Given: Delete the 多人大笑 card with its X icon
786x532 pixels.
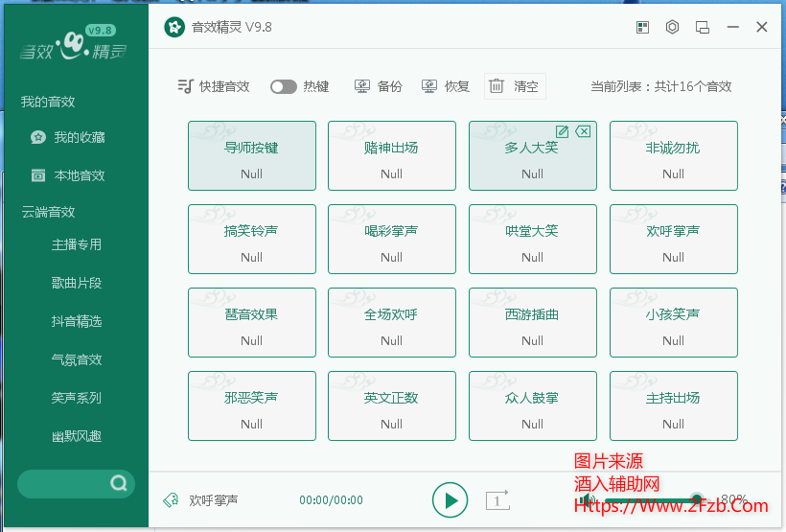Looking at the screenshot, I should [583, 131].
